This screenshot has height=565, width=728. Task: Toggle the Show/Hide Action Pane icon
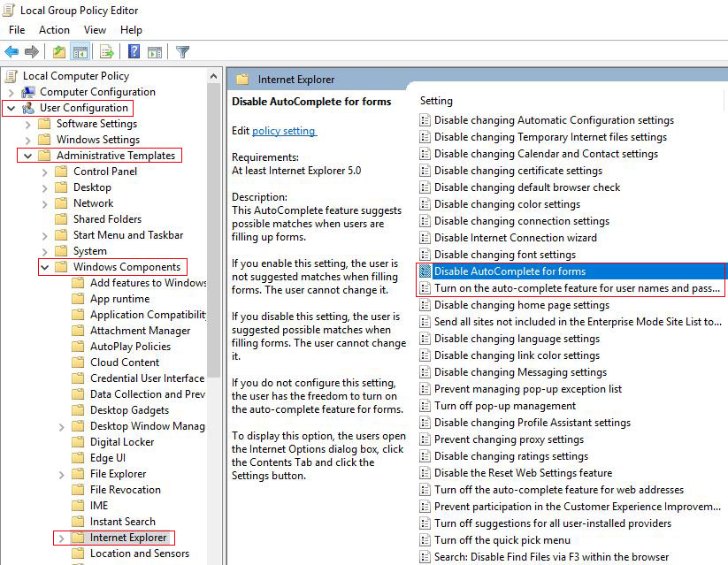coord(155,52)
